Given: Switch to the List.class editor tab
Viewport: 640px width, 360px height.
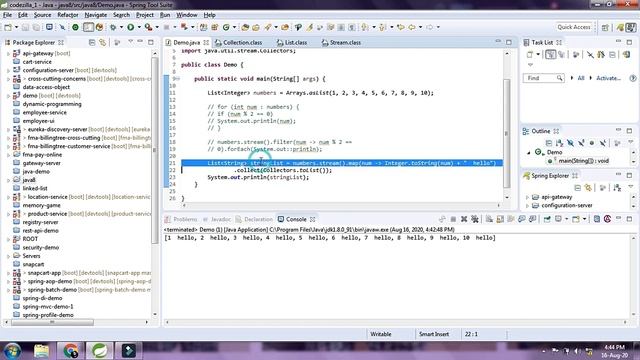Looking at the screenshot, I should [x=296, y=42].
